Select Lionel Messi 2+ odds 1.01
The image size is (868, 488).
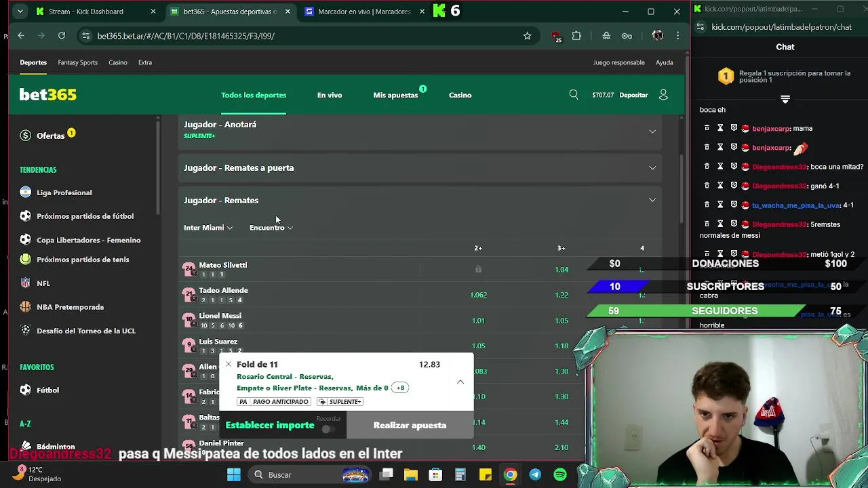(478, 321)
